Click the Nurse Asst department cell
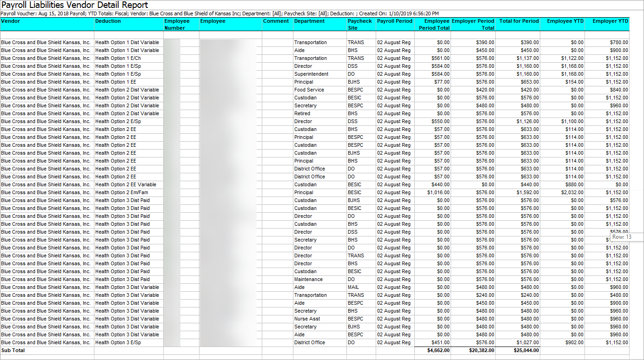The height and width of the screenshot is (360, 644). pyautogui.click(x=307, y=319)
